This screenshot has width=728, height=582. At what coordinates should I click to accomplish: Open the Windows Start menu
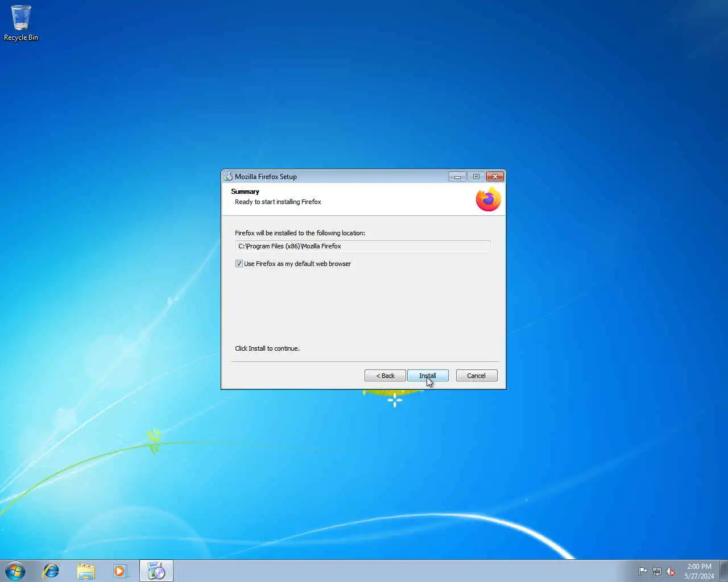tap(15, 571)
